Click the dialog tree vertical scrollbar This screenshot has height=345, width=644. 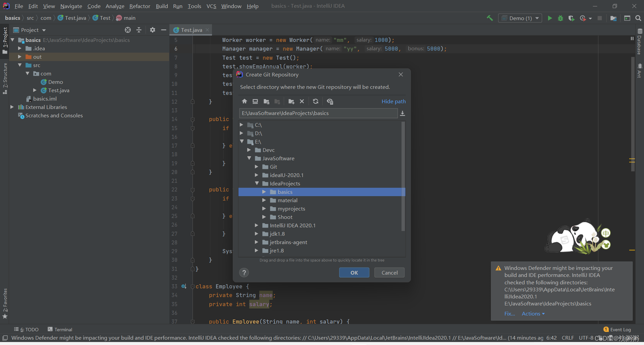pos(403,176)
